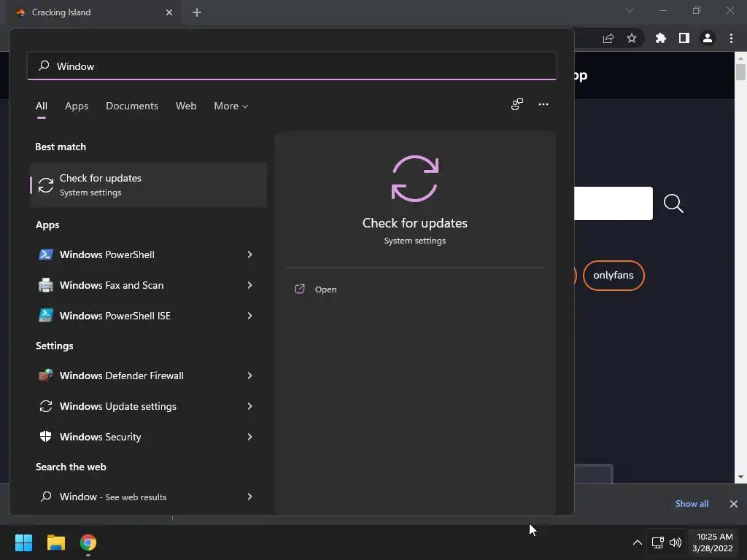Screen dimensions: 747x560
Task: Expand Window web results arrow
Action: [249, 496]
